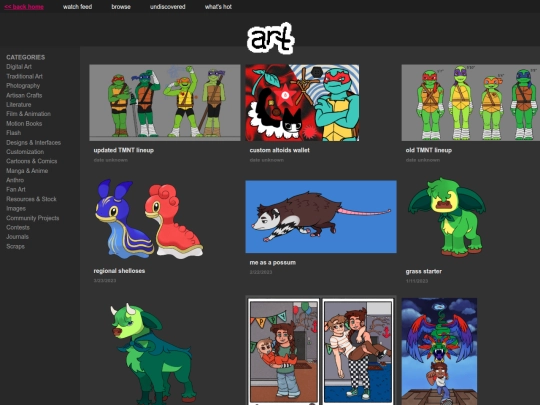The width and height of the screenshot is (540, 405).
Task: Click 'grass starter' title text
Action: [424, 271]
